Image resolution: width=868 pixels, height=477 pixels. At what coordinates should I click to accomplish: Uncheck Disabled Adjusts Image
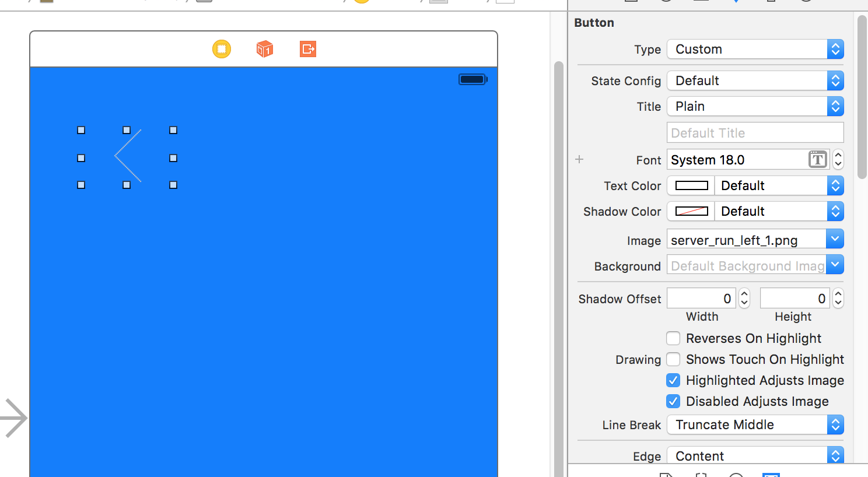click(673, 401)
